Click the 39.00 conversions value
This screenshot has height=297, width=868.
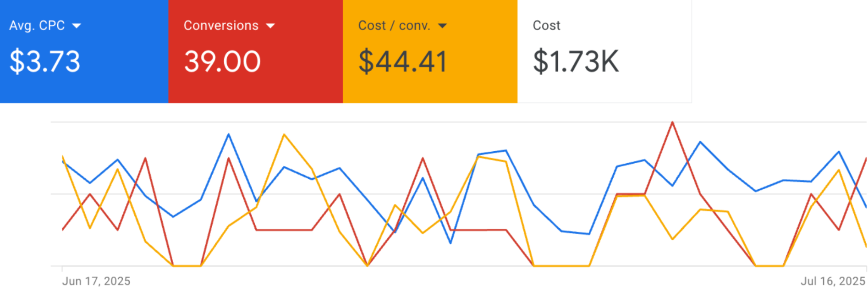click(x=223, y=61)
